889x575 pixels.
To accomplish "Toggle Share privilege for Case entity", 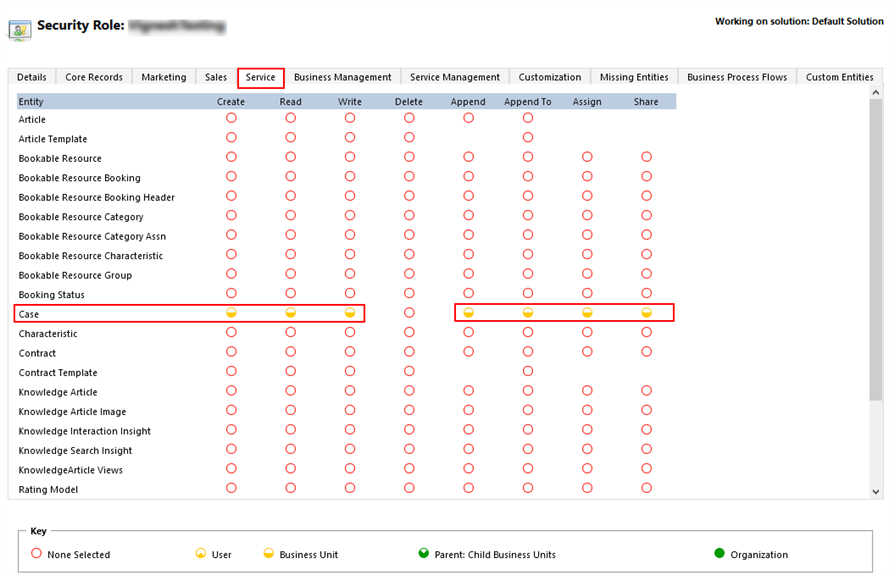I will click(x=646, y=313).
